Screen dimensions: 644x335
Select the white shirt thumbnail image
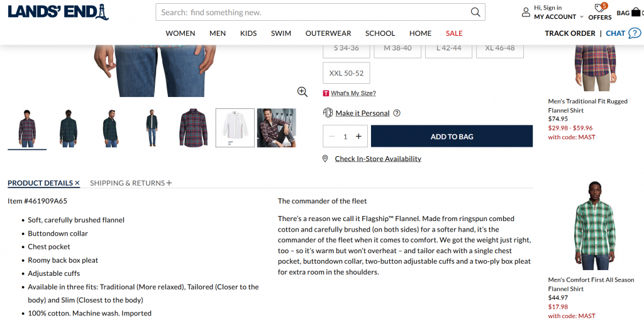tap(235, 128)
